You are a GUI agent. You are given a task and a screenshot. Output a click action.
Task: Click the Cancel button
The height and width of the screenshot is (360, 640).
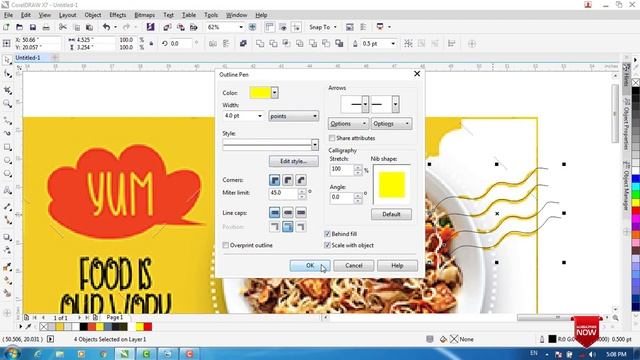[353, 266]
